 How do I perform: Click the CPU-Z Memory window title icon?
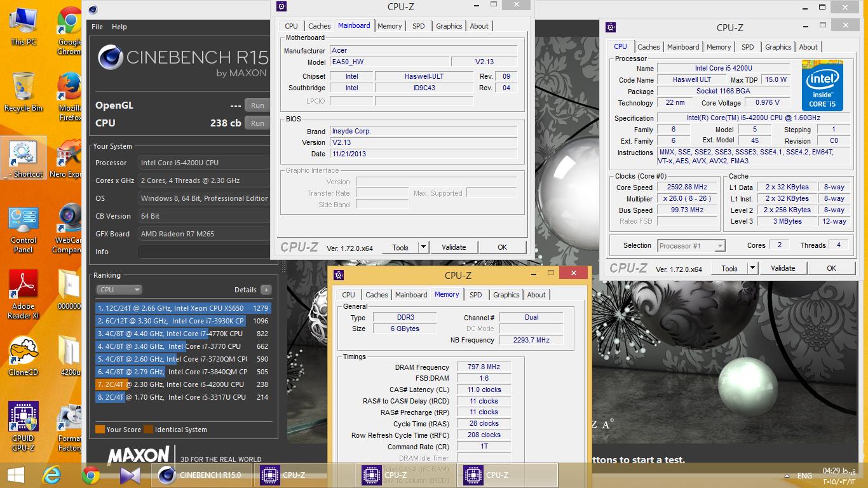[x=339, y=275]
